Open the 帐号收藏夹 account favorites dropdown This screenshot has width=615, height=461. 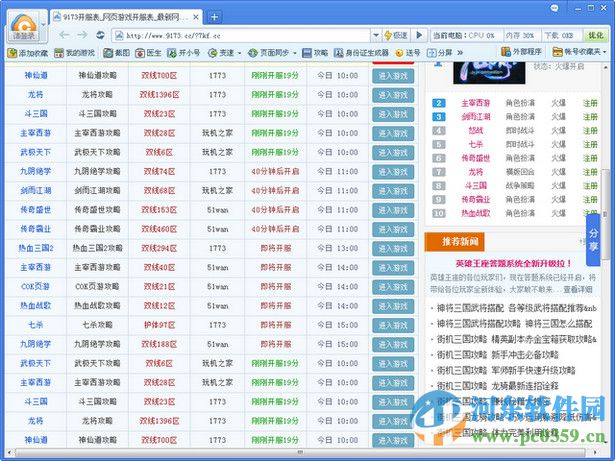click(x=579, y=52)
